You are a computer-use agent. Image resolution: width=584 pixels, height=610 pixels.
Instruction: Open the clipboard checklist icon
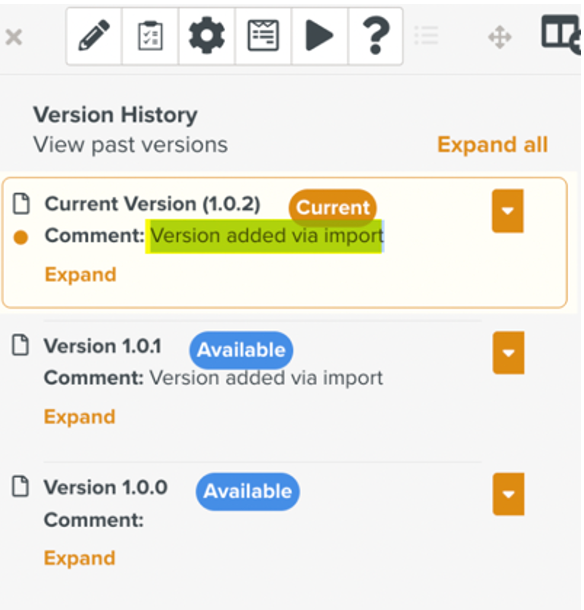(x=150, y=36)
